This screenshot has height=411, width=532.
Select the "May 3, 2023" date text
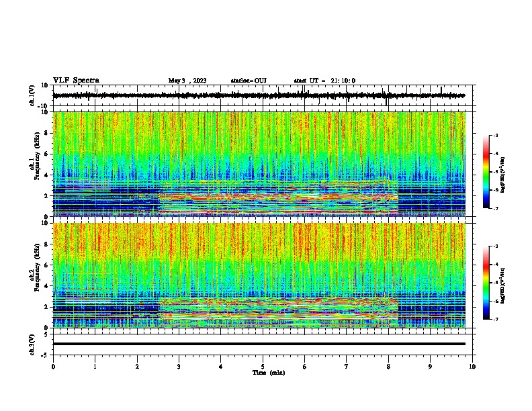pos(187,81)
